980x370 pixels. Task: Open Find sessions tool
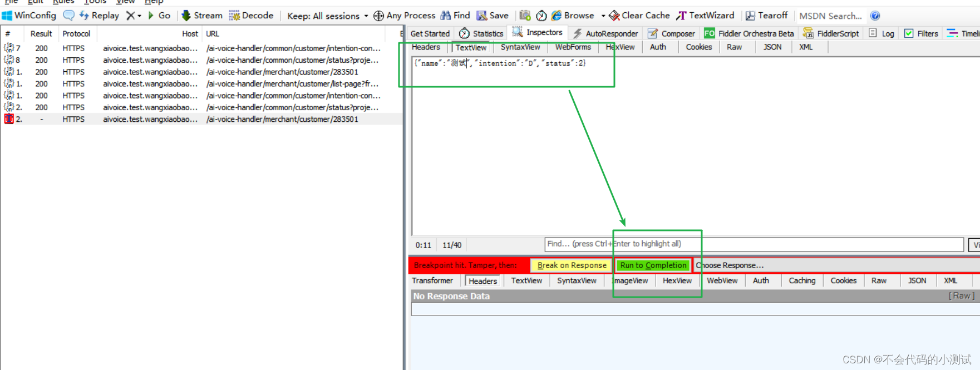[x=455, y=16]
